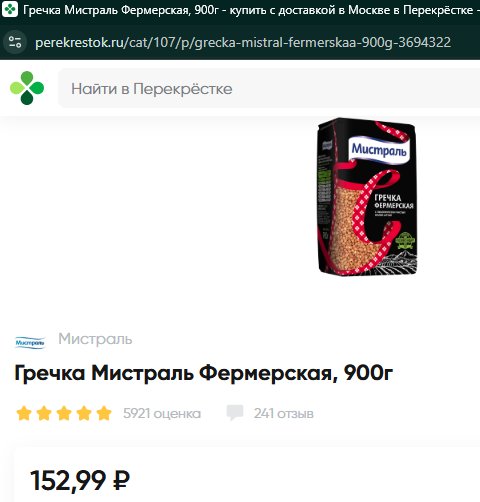
Task: Click the second rating star
Action: pyautogui.click(x=44, y=413)
